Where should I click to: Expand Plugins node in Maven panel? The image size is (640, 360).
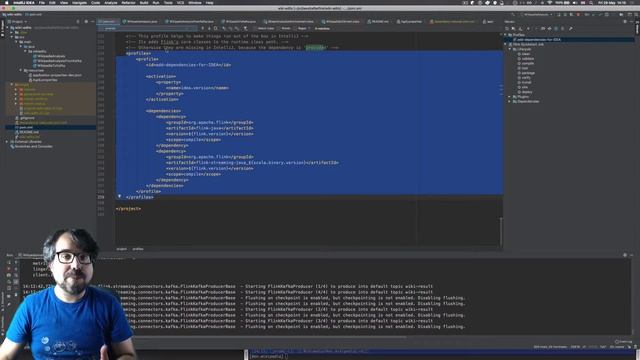tap(510, 97)
